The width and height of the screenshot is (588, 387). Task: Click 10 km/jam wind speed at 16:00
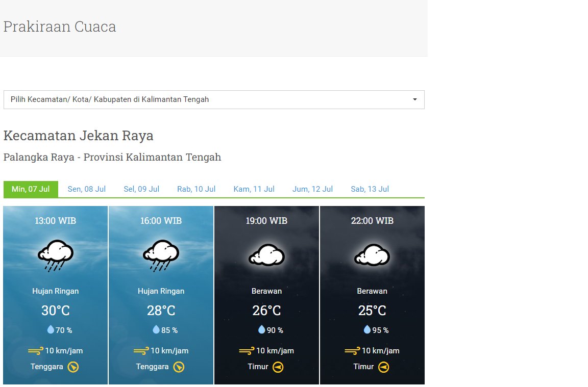tap(169, 351)
